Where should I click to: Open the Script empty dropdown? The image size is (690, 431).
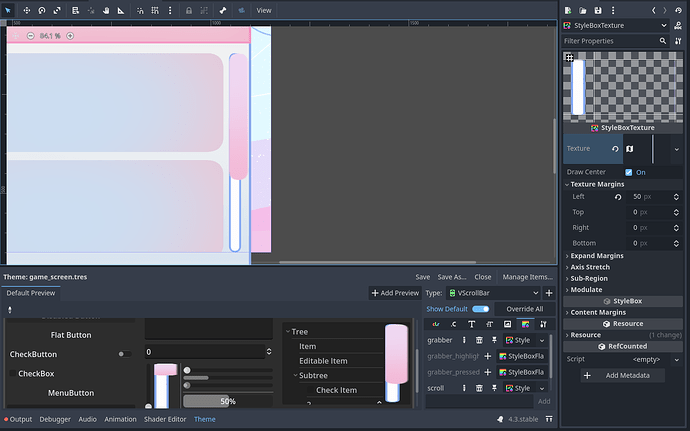[654, 359]
